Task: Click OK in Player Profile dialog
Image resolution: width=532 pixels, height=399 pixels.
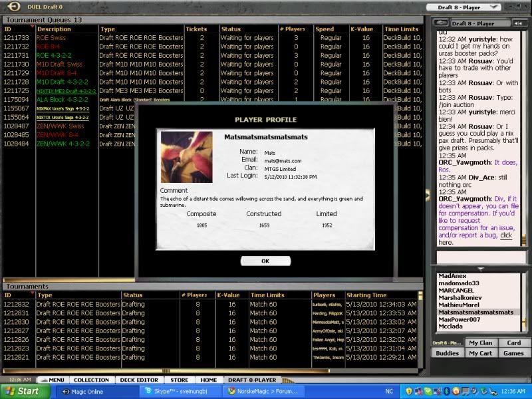Action: pos(265,261)
